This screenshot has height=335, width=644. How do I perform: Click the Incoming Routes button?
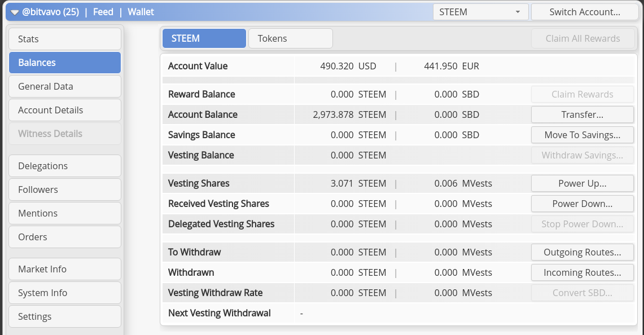(582, 272)
